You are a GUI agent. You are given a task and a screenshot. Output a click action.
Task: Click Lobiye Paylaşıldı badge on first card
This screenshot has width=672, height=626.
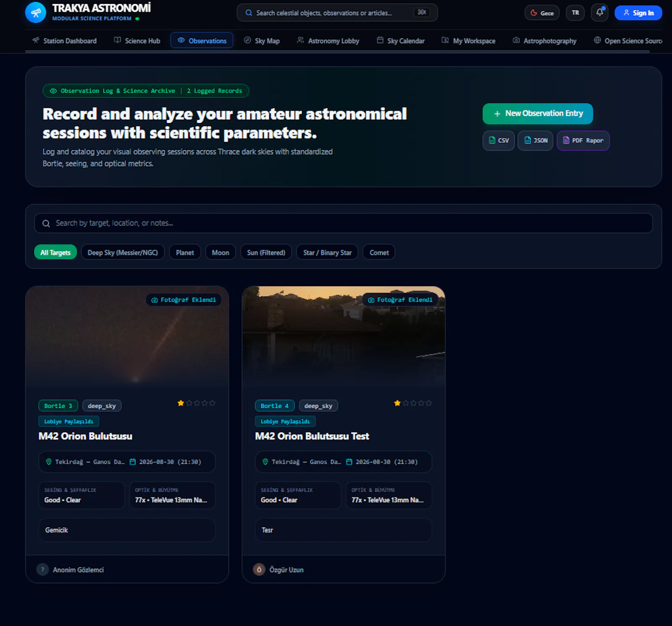[x=69, y=421]
